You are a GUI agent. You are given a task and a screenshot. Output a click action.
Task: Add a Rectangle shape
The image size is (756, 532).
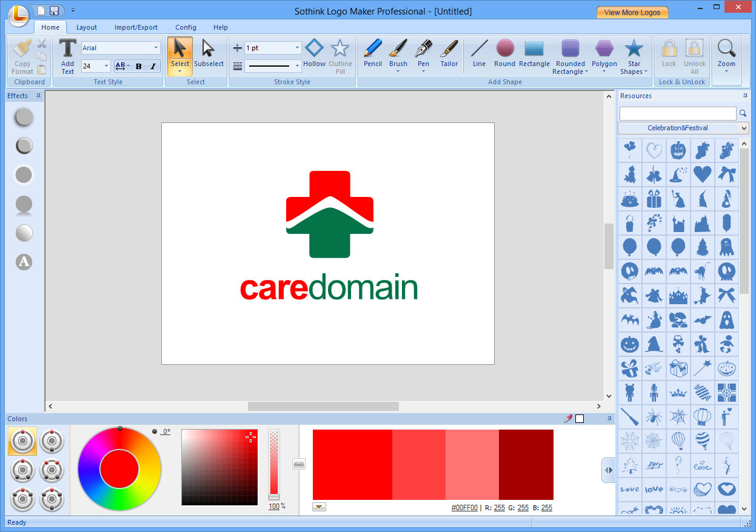point(534,55)
